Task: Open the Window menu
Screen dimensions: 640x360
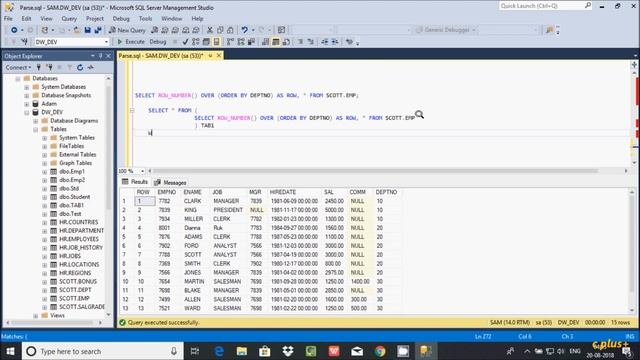Action: (171, 19)
